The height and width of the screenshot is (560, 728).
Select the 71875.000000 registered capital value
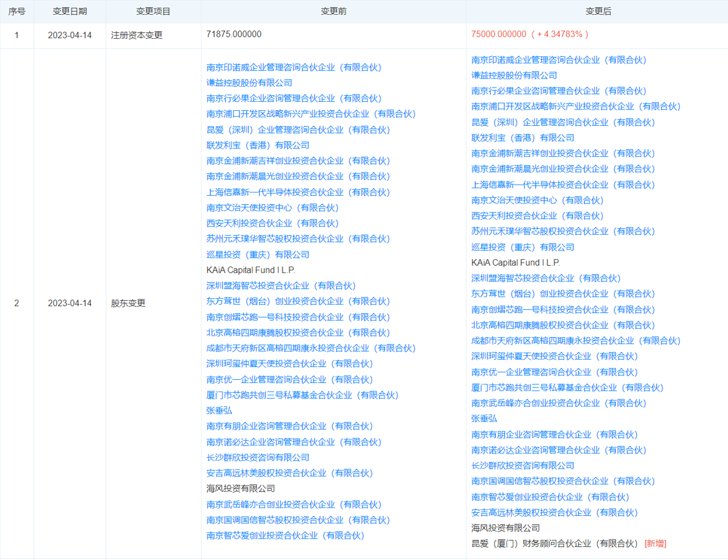click(234, 34)
